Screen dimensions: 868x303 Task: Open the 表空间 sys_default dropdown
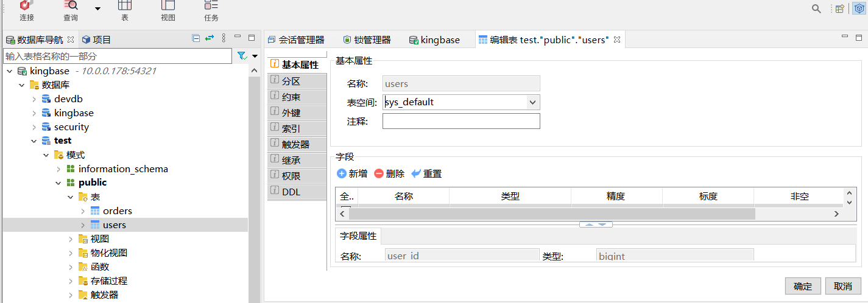pyautogui.click(x=532, y=102)
